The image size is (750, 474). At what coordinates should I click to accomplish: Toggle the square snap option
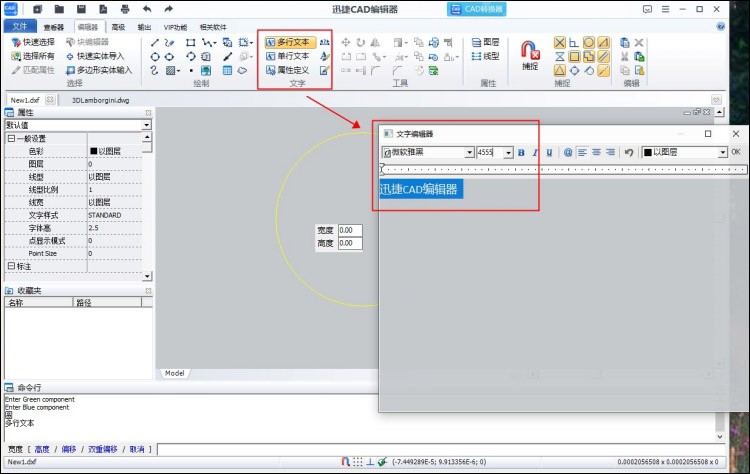point(574,56)
